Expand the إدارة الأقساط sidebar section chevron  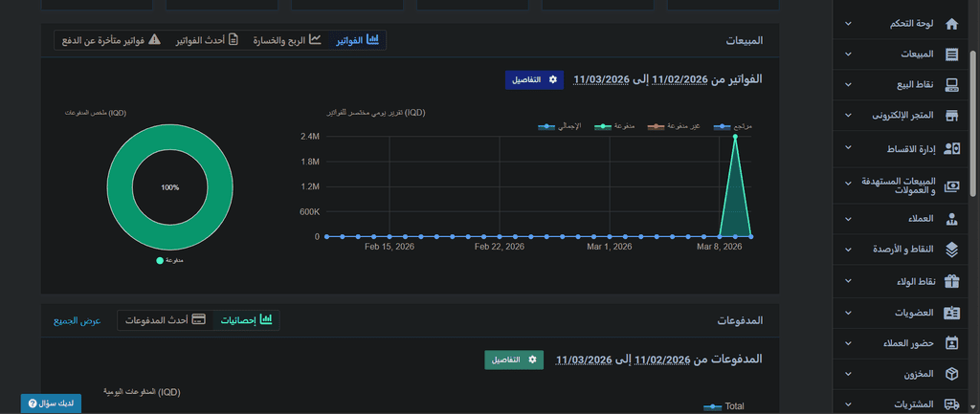[x=848, y=148]
